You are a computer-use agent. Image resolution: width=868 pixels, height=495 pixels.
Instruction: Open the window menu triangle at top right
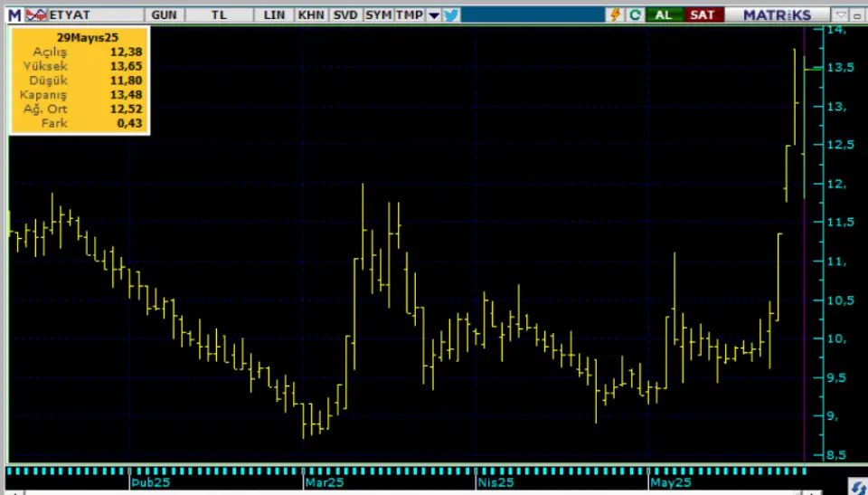tap(841, 15)
